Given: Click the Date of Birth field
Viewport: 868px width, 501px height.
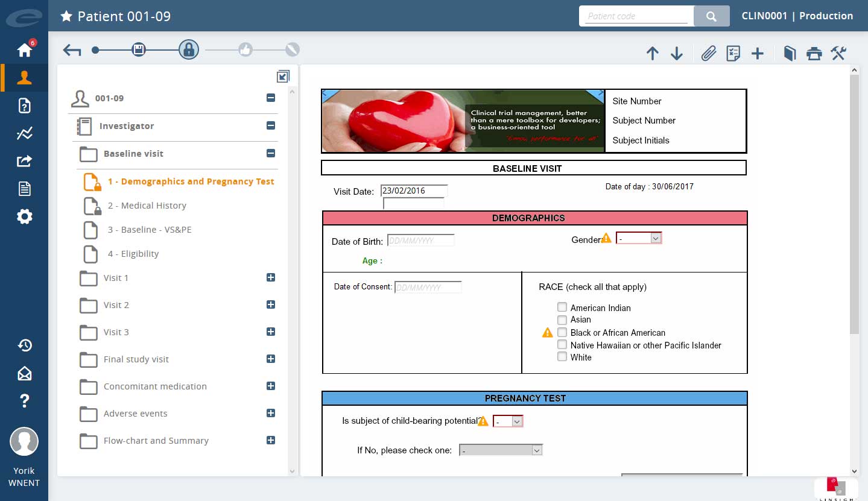Looking at the screenshot, I should tap(420, 241).
